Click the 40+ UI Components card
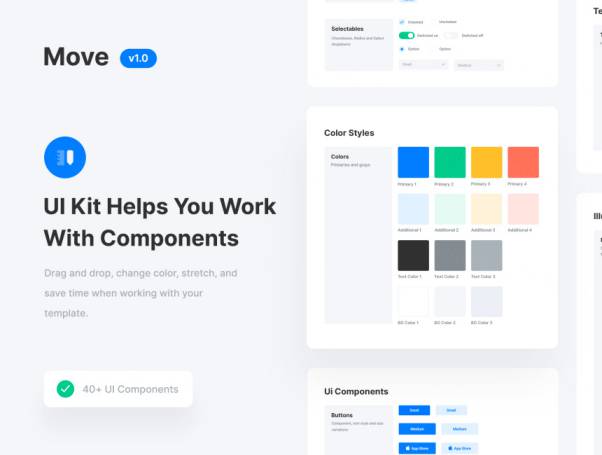The width and height of the screenshot is (602, 455). [x=118, y=389]
